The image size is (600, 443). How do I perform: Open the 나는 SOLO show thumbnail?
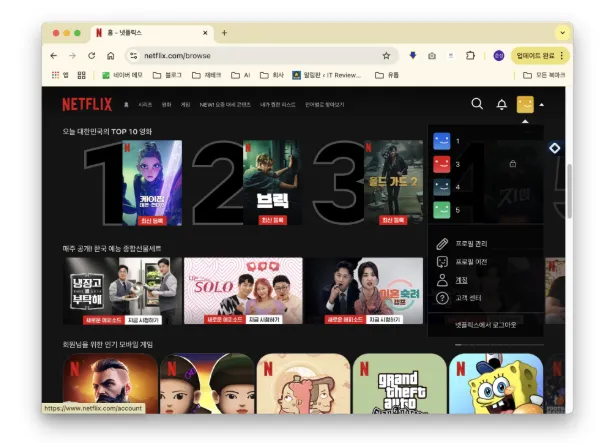tap(243, 291)
